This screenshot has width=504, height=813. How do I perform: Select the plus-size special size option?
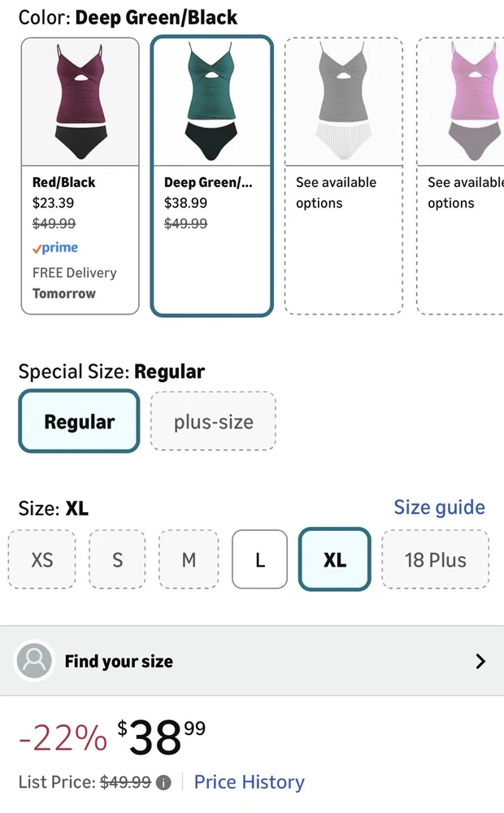[213, 421]
